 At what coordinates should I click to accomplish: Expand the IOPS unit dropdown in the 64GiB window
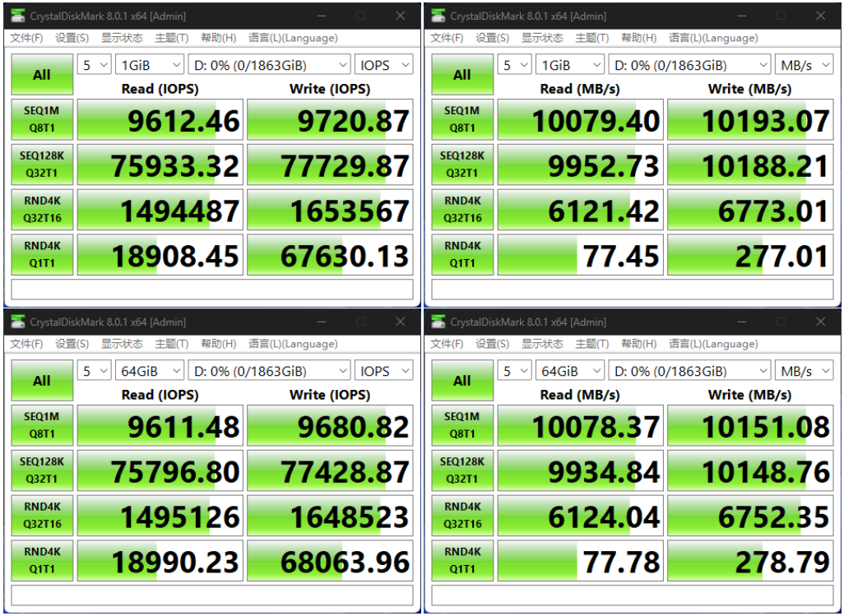[x=383, y=371]
